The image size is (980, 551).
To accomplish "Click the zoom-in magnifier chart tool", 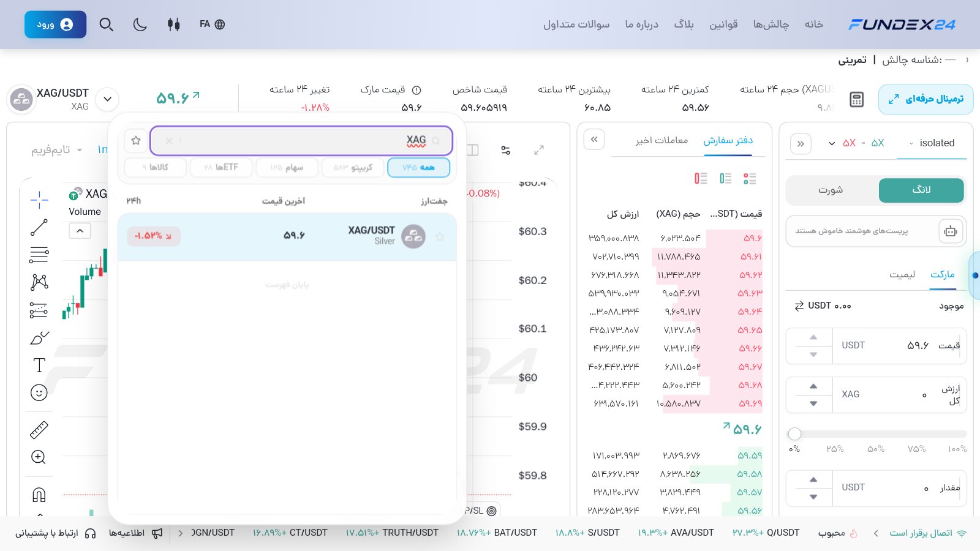I will 39,457.
